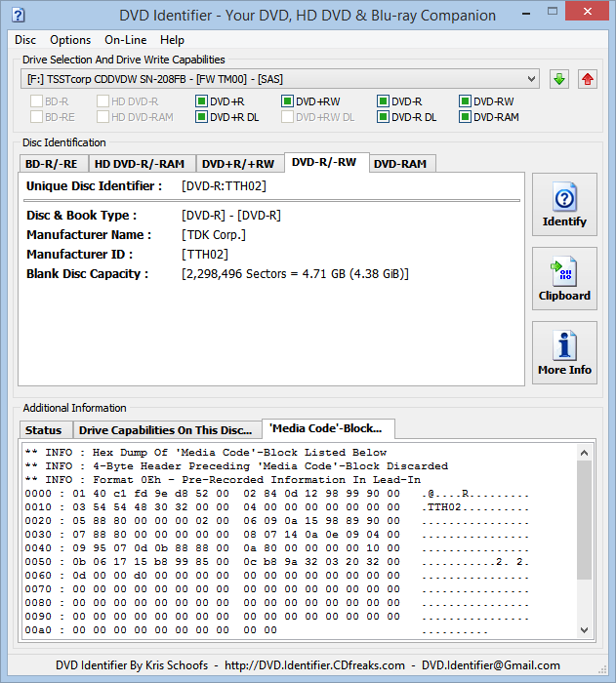Switch to the BD-R/-RE tab
This screenshot has width=616, height=683.
(52, 164)
